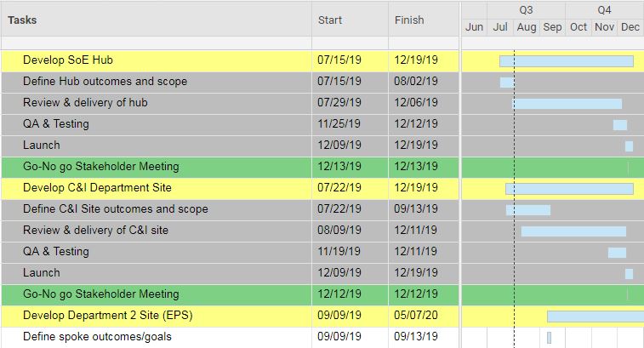Select Review & delivery of C&I site bar

click(x=573, y=231)
